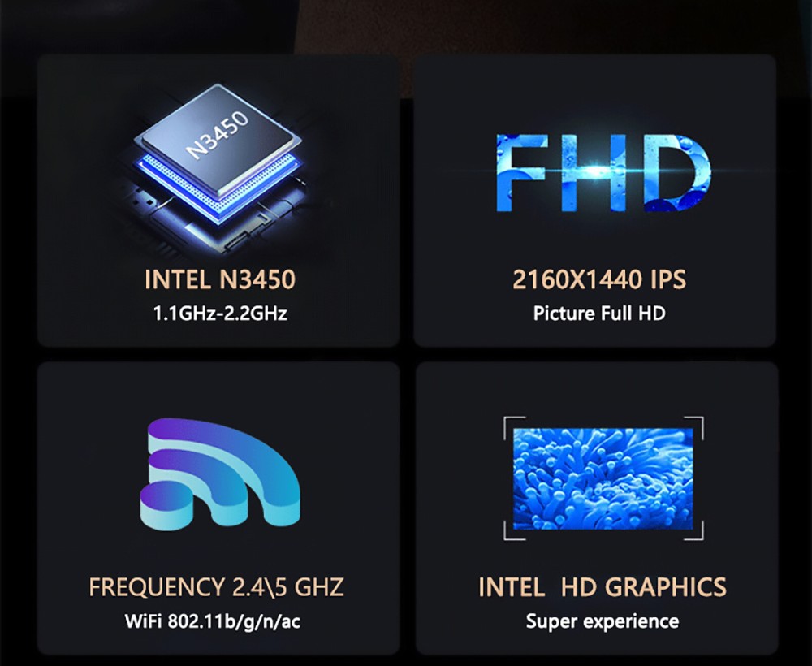
Task: Click the bottom-right corner bracket of the coral image frame
Action: (x=694, y=530)
